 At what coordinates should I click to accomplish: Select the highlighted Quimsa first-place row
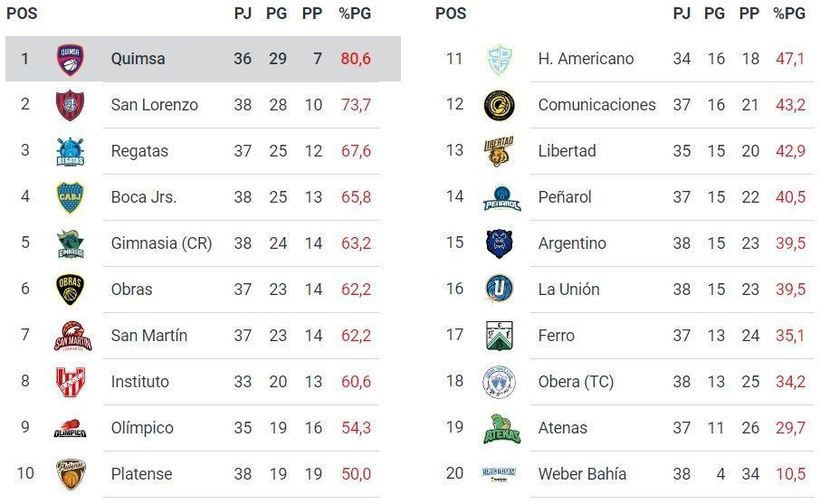tap(204, 59)
